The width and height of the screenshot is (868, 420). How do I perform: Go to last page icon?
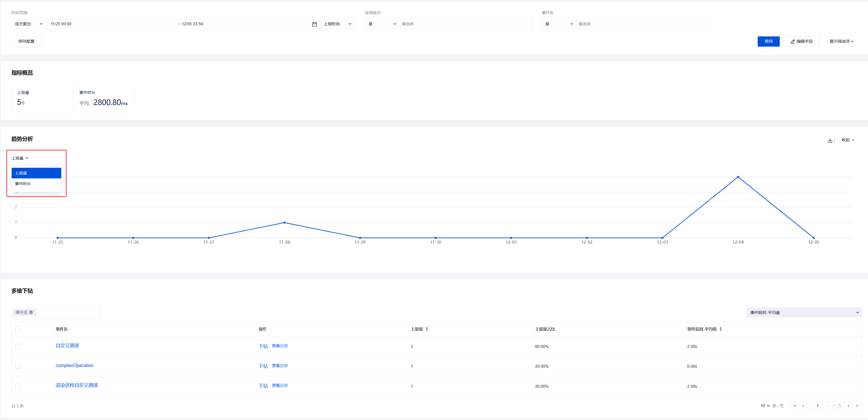[857, 406]
